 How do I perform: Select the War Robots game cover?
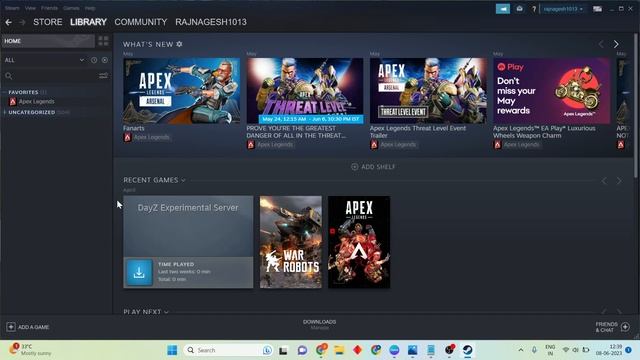tap(291, 242)
